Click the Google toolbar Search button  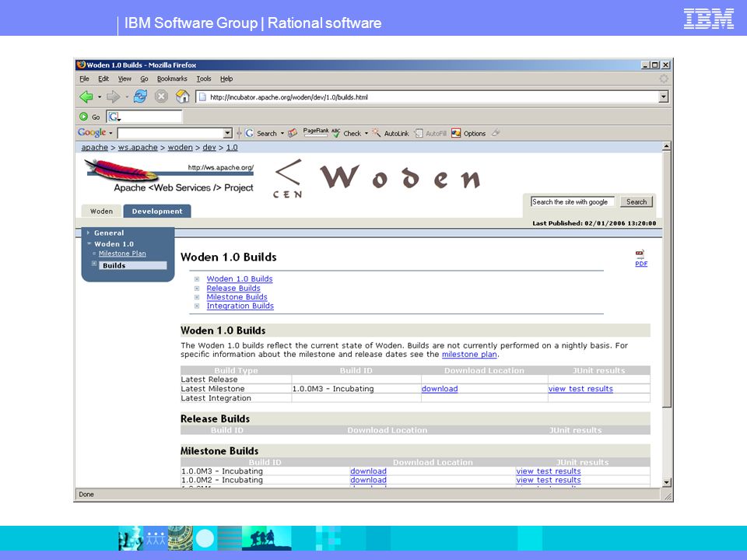pyautogui.click(x=261, y=133)
